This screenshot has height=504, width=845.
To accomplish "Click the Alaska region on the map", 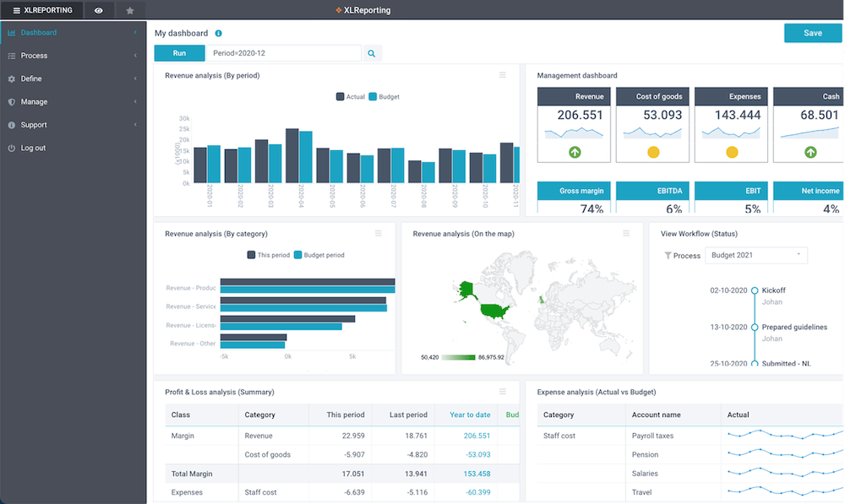I will pyautogui.click(x=466, y=290).
